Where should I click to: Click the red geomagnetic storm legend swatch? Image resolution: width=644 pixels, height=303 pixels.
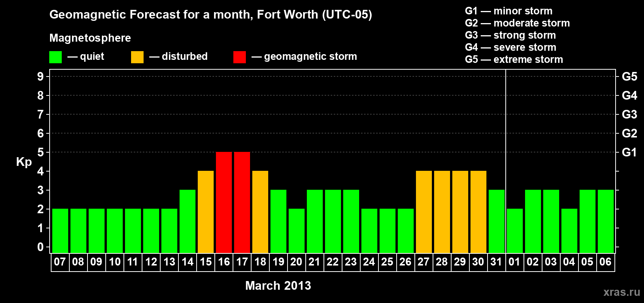click(x=239, y=57)
